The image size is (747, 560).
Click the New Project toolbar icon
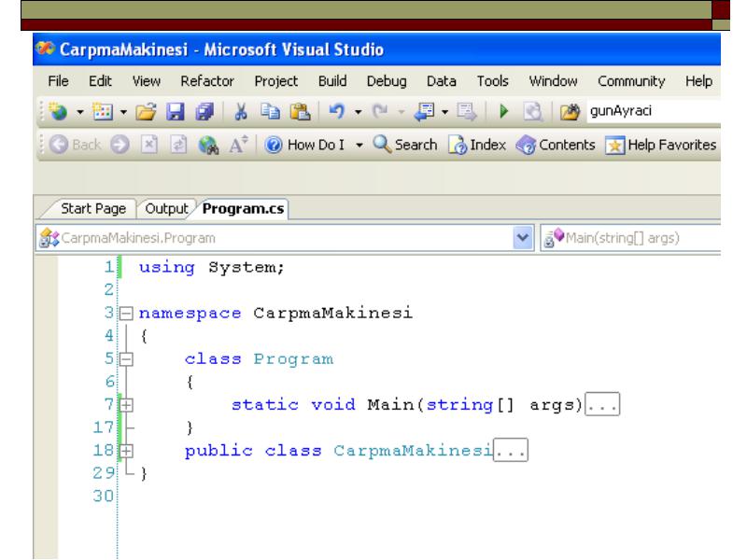point(58,112)
